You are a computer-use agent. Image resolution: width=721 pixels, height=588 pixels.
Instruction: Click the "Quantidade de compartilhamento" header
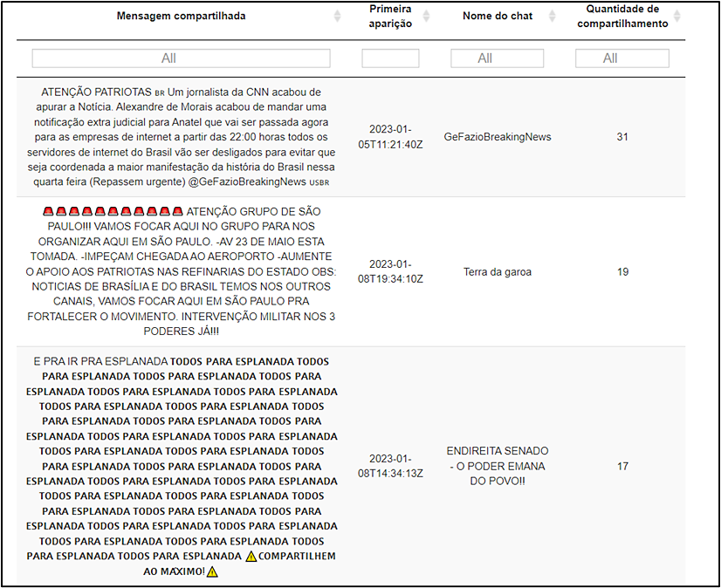pos(621,15)
